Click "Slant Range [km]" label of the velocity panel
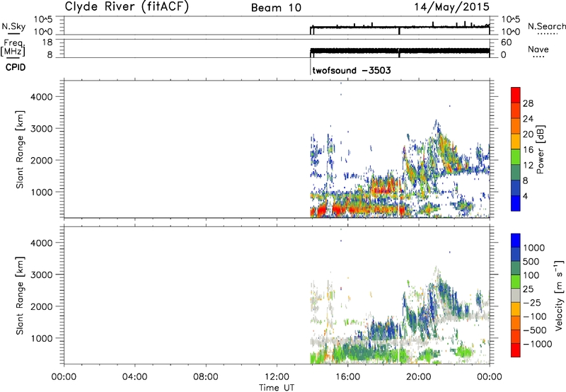Viewport: 566px width, 392px height. click(20, 296)
